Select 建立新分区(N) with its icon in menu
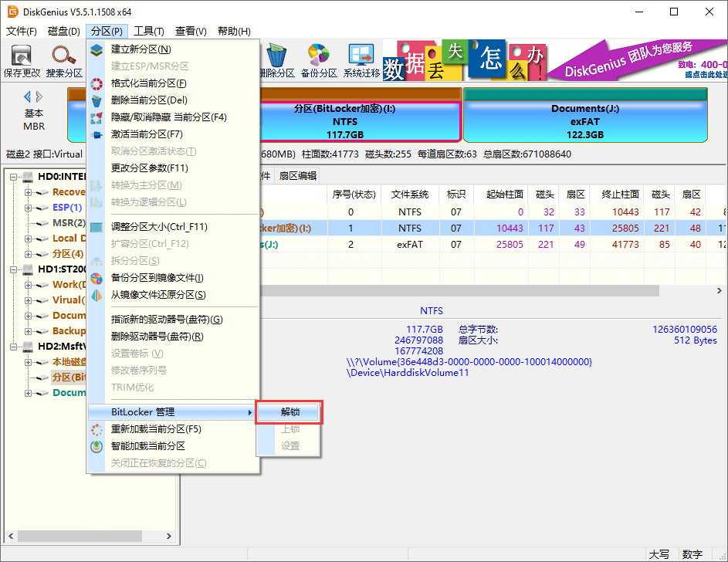 pyautogui.click(x=96, y=49)
